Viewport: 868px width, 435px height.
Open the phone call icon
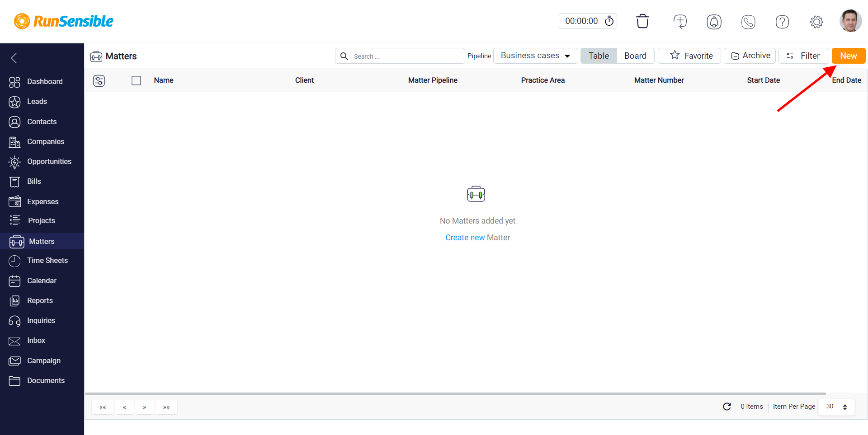748,22
